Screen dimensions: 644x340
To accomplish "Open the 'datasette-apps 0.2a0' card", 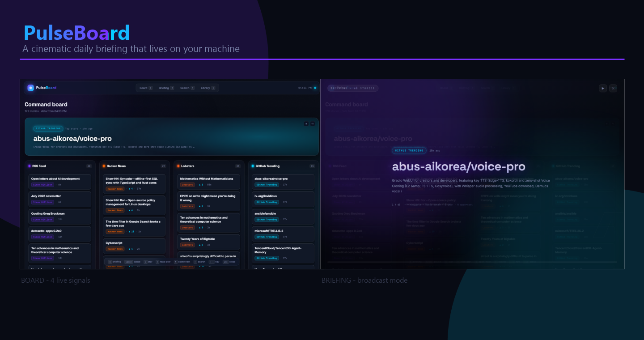I will [60, 234].
